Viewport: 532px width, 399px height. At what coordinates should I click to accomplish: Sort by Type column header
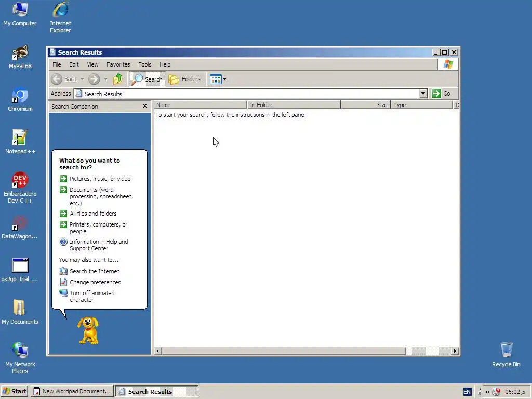(422, 105)
